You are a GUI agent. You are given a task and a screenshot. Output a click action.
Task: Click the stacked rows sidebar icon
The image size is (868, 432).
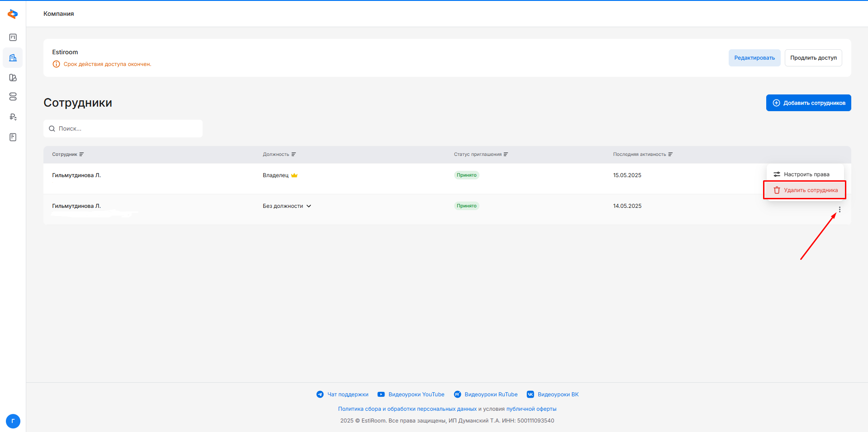tap(13, 97)
